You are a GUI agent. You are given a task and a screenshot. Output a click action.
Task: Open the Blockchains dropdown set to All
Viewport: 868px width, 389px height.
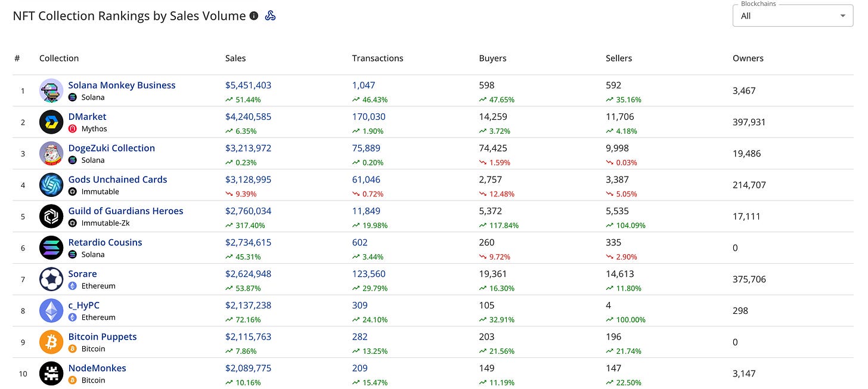793,16
